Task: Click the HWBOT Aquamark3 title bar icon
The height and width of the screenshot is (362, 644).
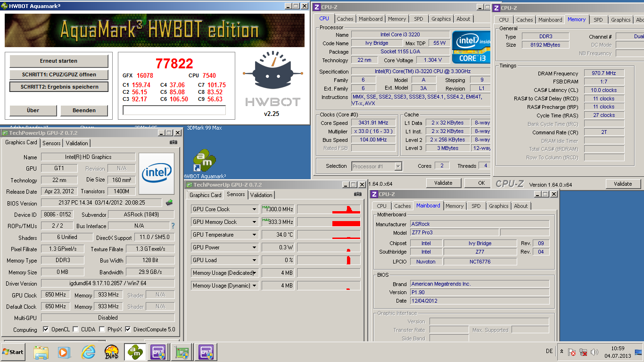Action: (5, 6)
